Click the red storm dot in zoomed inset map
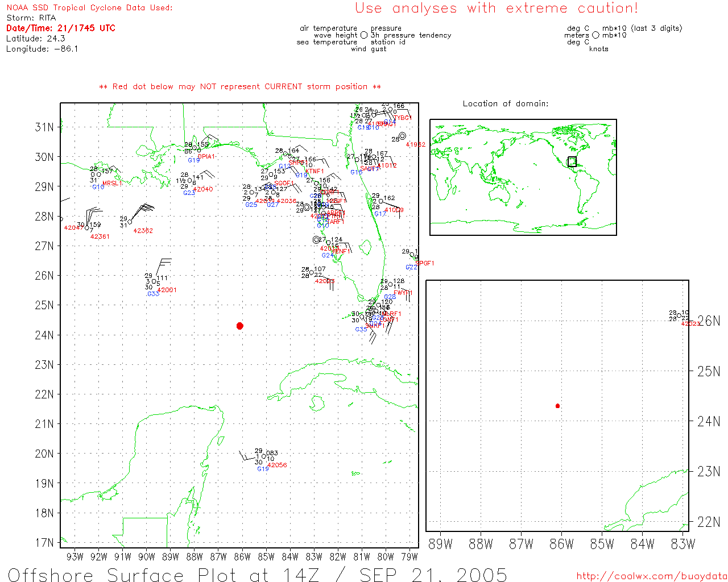Screen dimensions: 728x582 click(x=557, y=406)
